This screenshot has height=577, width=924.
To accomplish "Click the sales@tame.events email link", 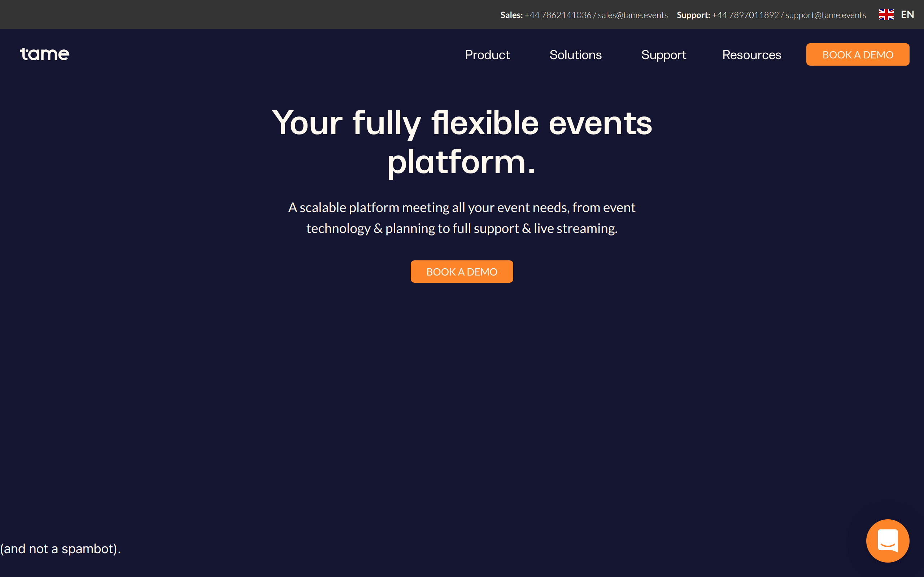I will tap(633, 15).
